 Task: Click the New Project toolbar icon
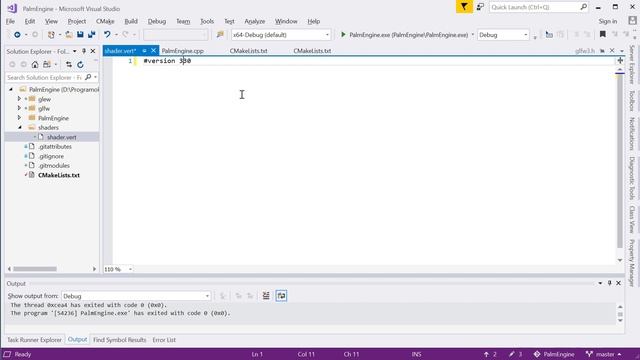pos(51,35)
